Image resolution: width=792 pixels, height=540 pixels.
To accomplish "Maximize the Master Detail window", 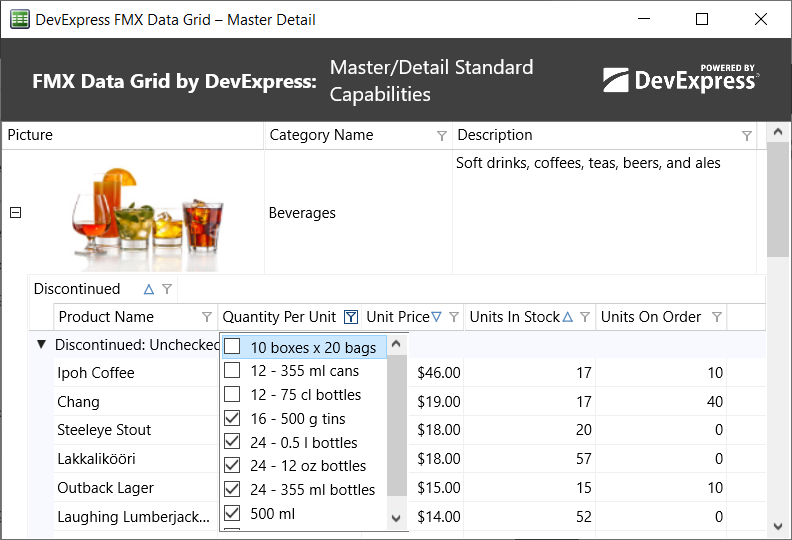I will click(x=702, y=19).
